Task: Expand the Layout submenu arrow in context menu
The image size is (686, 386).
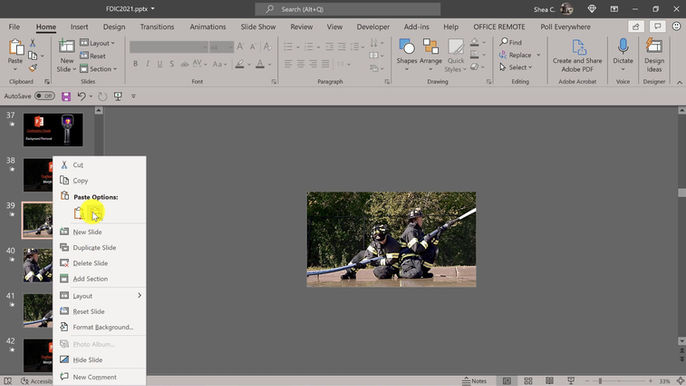Action: (x=140, y=295)
